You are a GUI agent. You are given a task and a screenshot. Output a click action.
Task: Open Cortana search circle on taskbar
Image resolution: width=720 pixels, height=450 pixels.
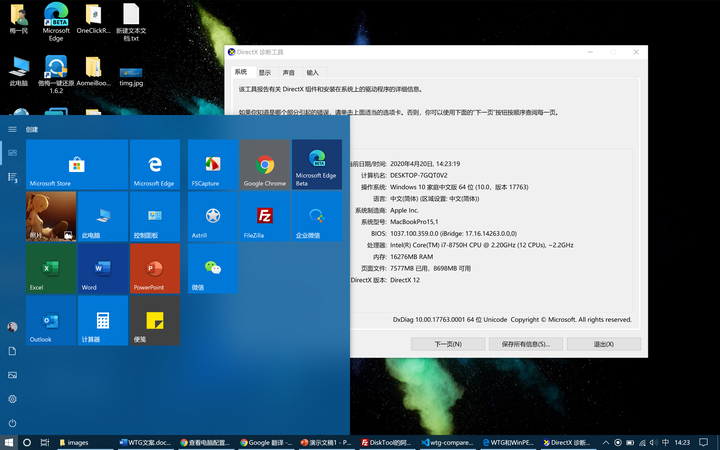point(27,443)
